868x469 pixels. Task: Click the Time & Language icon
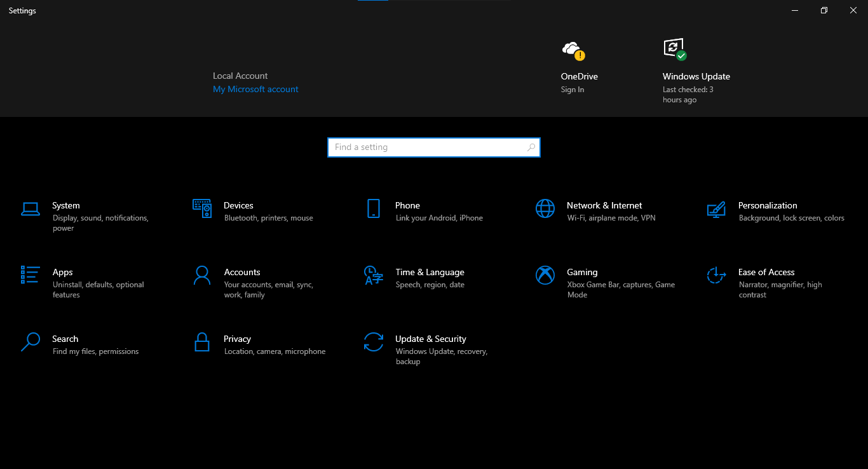point(374,275)
